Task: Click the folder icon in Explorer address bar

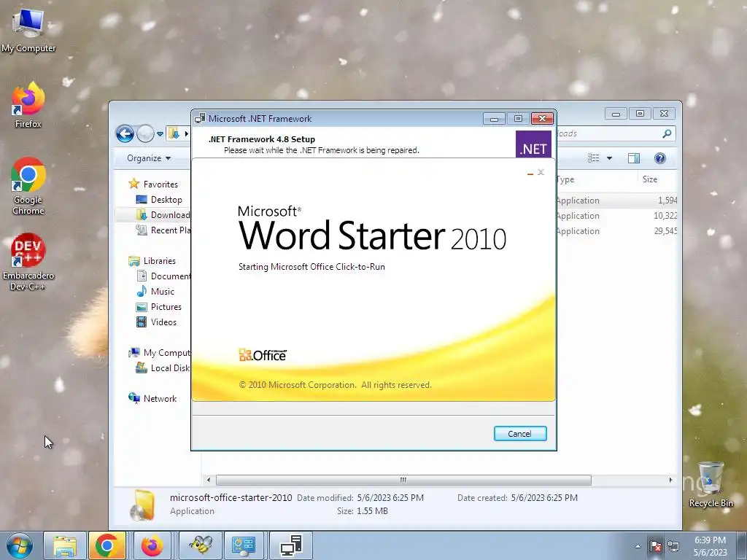Action: click(x=174, y=133)
